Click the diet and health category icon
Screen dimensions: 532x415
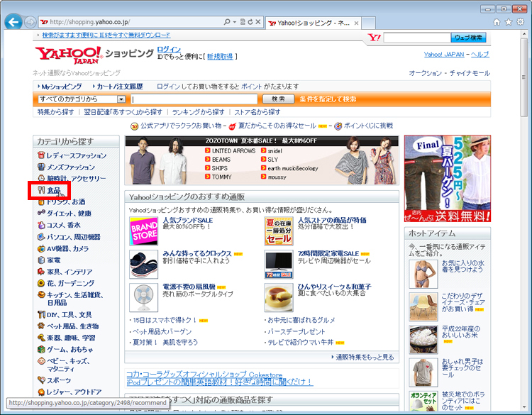point(41,213)
